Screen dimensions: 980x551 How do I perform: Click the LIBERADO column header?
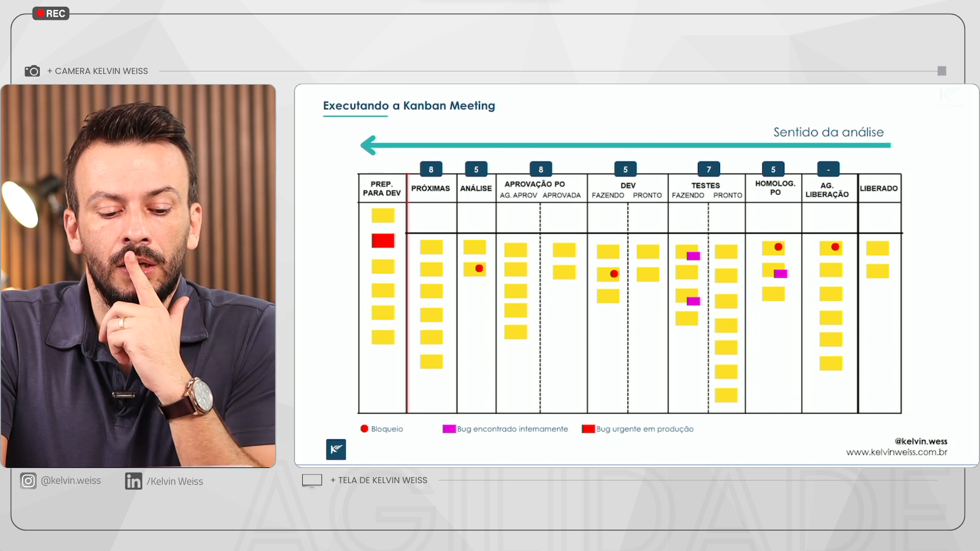[878, 188]
